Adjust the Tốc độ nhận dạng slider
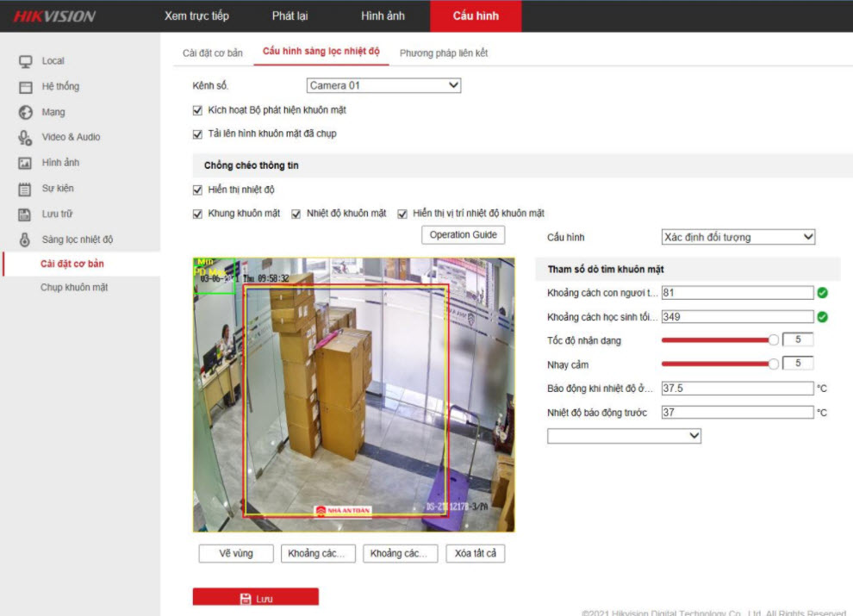 click(772, 340)
